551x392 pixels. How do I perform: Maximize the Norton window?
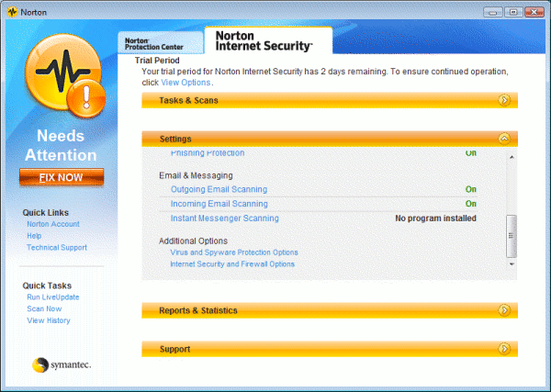point(513,12)
